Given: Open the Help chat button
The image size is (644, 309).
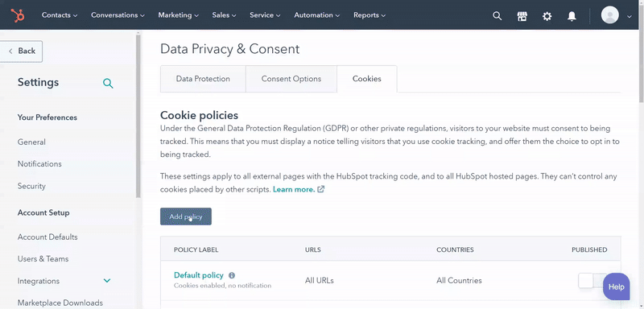Looking at the screenshot, I should coord(616,286).
